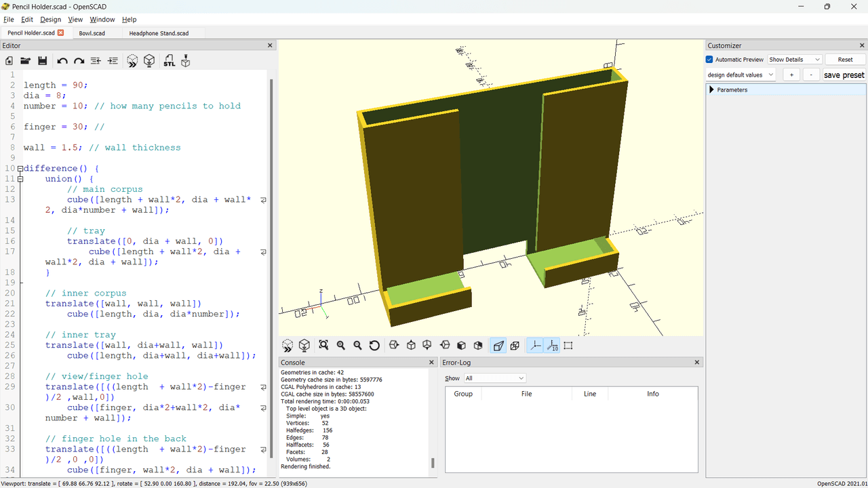Screen dimensions: 868x488
Task: Toggle Show Axes button in viewport toolbar
Action: click(535, 346)
